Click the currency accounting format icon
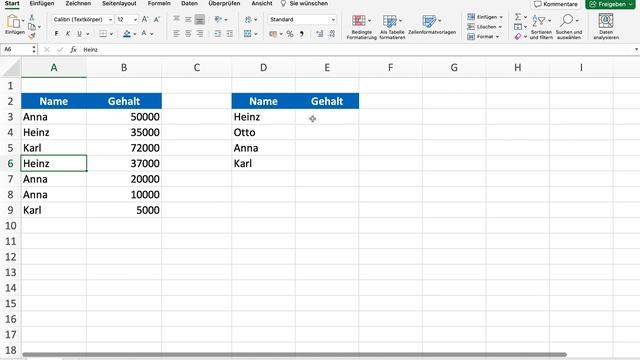640x360 pixels. point(273,34)
